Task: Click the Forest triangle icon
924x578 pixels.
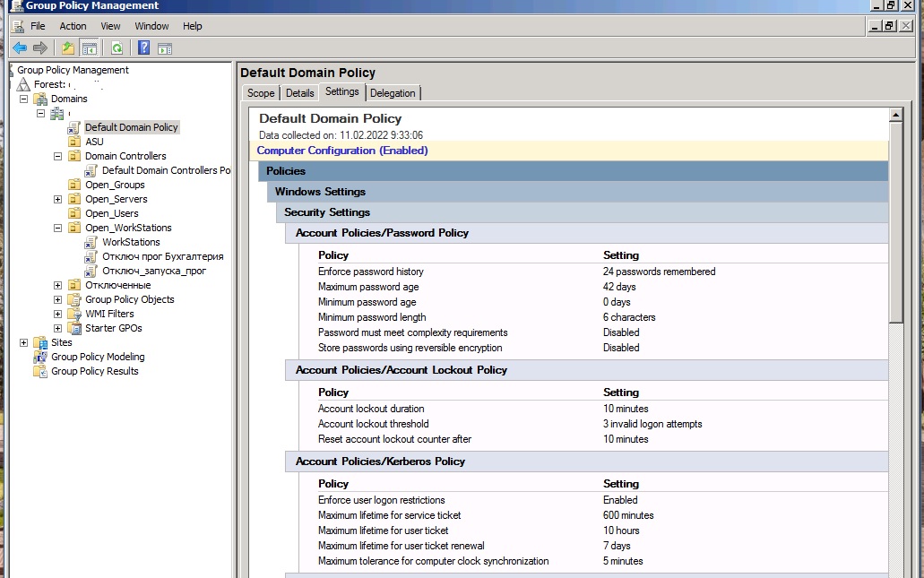Action: [23, 84]
